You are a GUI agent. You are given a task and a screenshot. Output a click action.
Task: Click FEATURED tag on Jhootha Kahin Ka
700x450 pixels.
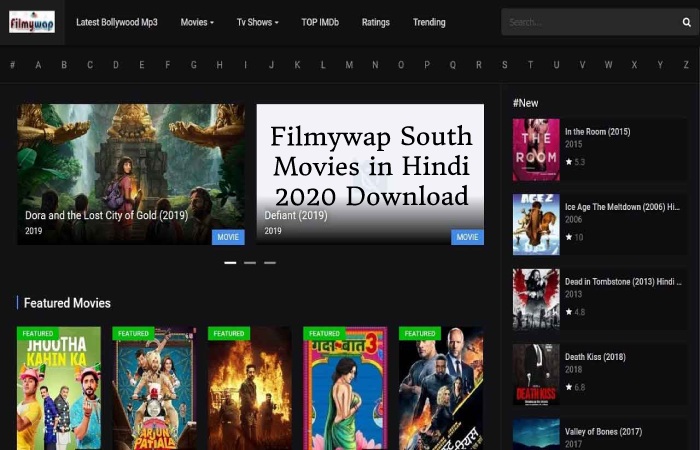38,333
